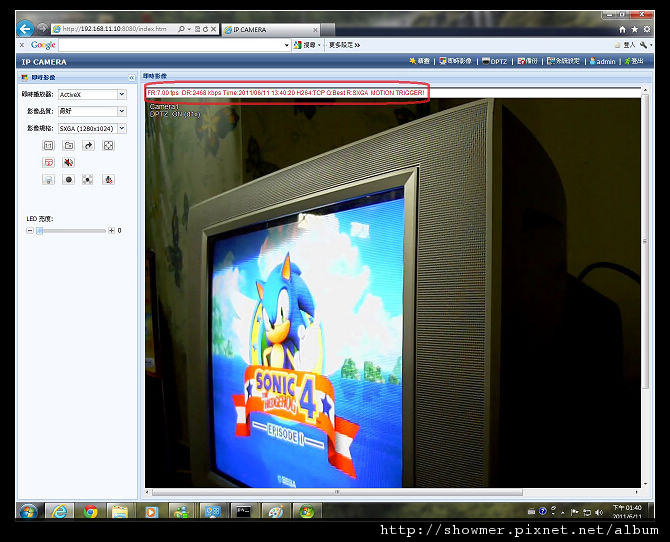Viewport: 670px width, 542px height.
Task: Open Windows Media Player from taskbar
Action: (151, 511)
